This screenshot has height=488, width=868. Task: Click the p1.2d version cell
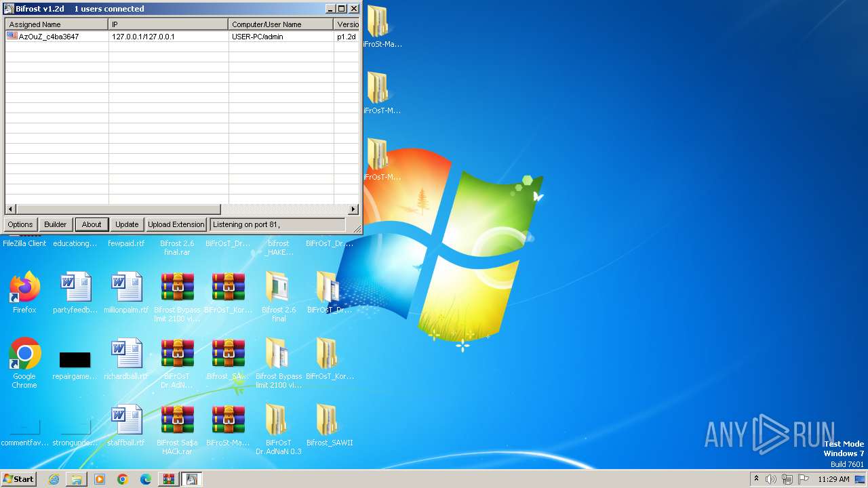[347, 37]
